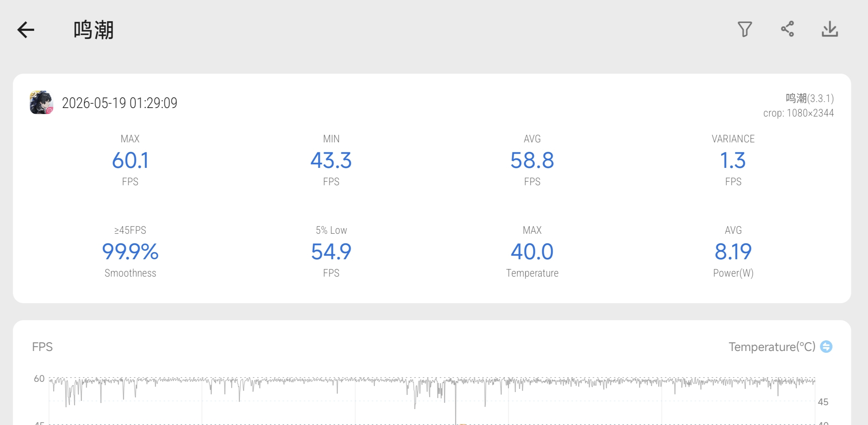Tap the 鸣潮 game app icon
Viewport: 868px width, 425px height.
click(x=41, y=102)
